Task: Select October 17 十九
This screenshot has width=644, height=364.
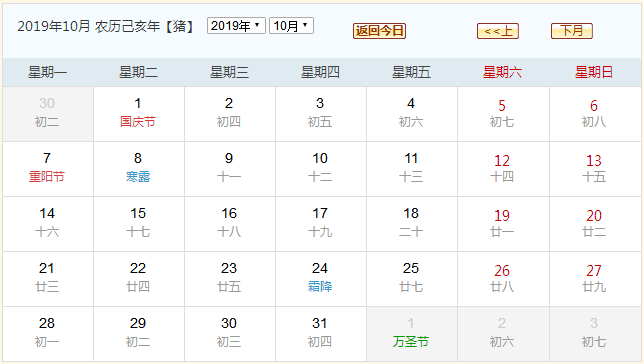Action: point(321,224)
